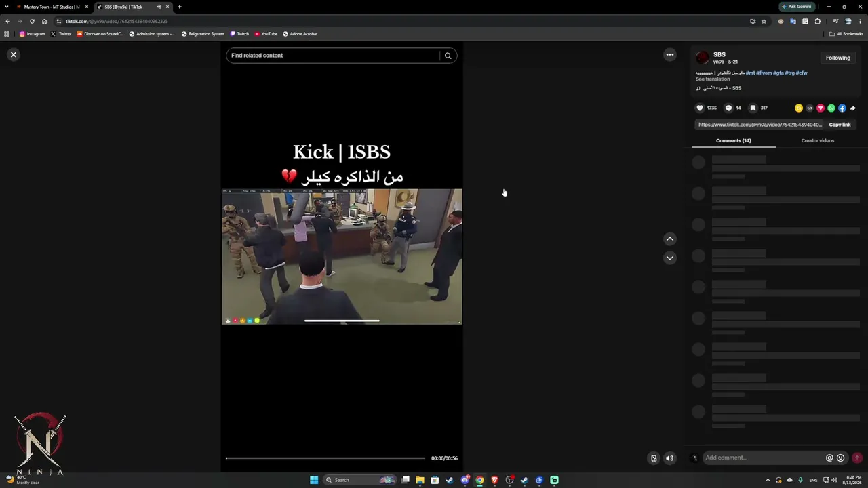Go to the previous video with up chevron

point(670,239)
